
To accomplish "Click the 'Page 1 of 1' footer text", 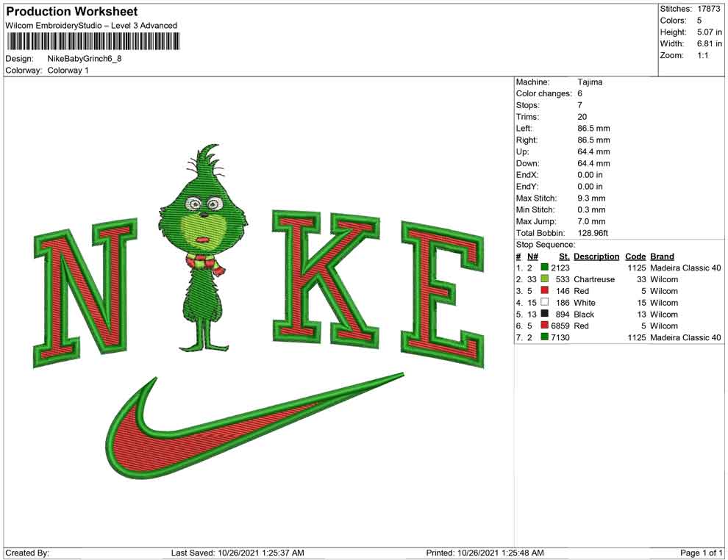I will coord(701,553).
